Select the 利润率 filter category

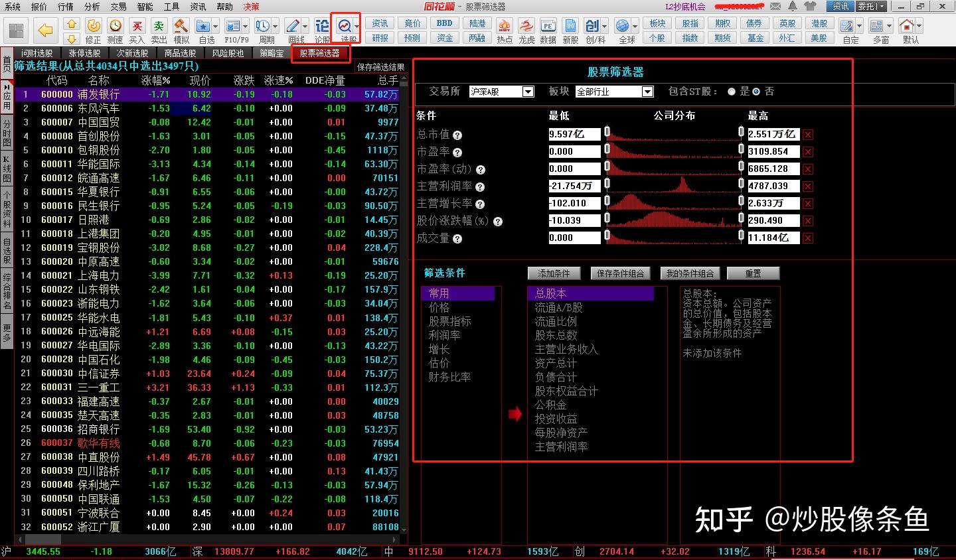point(444,335)
